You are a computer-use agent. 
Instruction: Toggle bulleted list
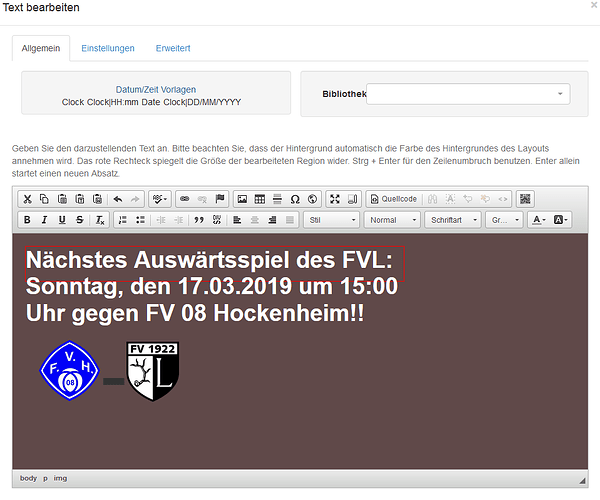click(140, 220)
